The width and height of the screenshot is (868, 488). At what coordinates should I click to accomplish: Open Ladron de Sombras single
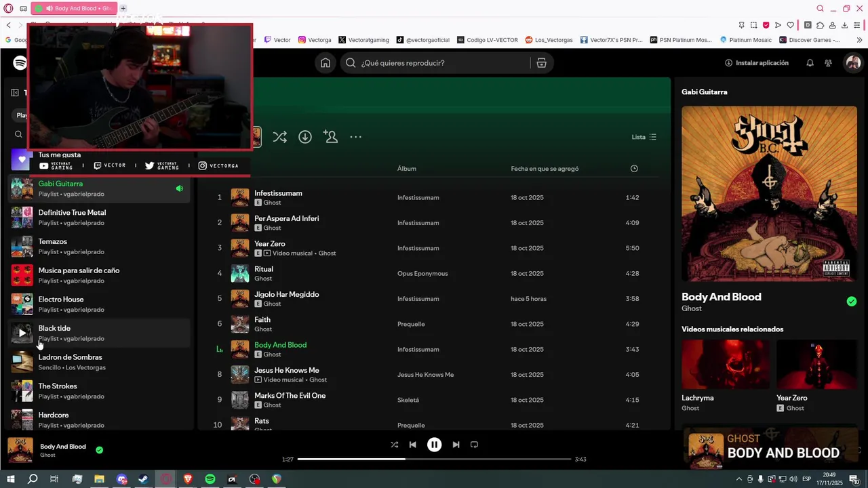pos(98,362)
